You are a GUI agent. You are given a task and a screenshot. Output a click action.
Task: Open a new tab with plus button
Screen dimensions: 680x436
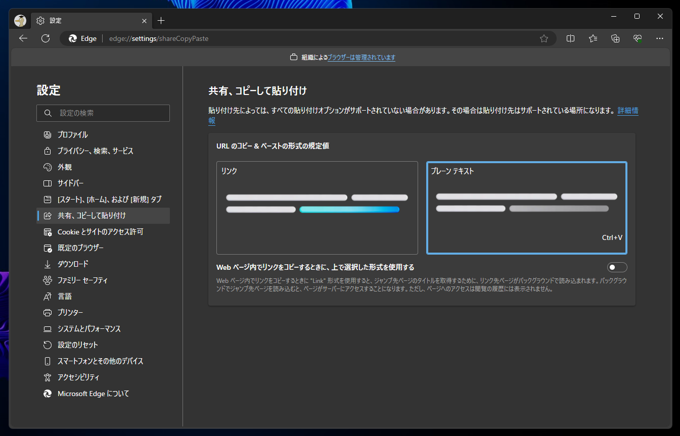[x=161, y=20]
